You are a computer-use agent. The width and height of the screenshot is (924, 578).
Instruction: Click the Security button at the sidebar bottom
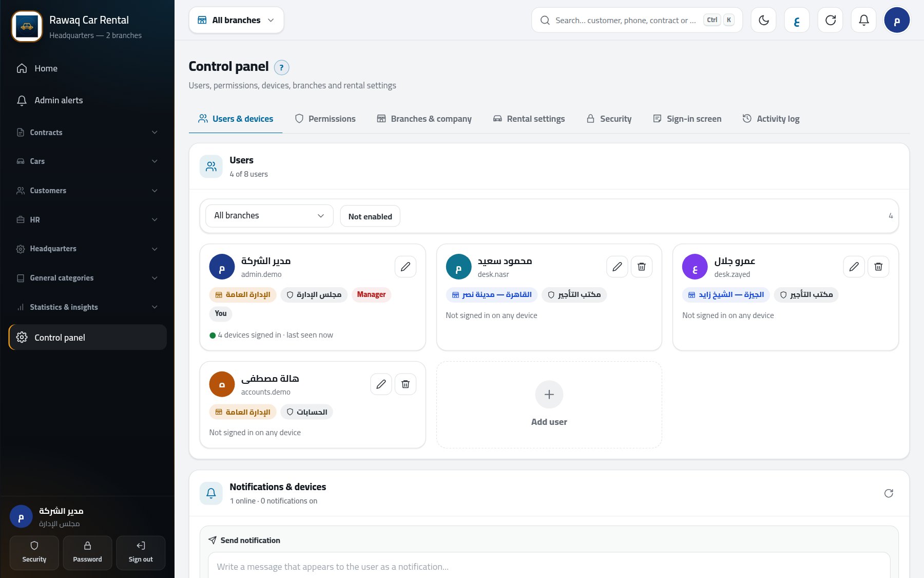pyautogui.click(x=34, y=553)
